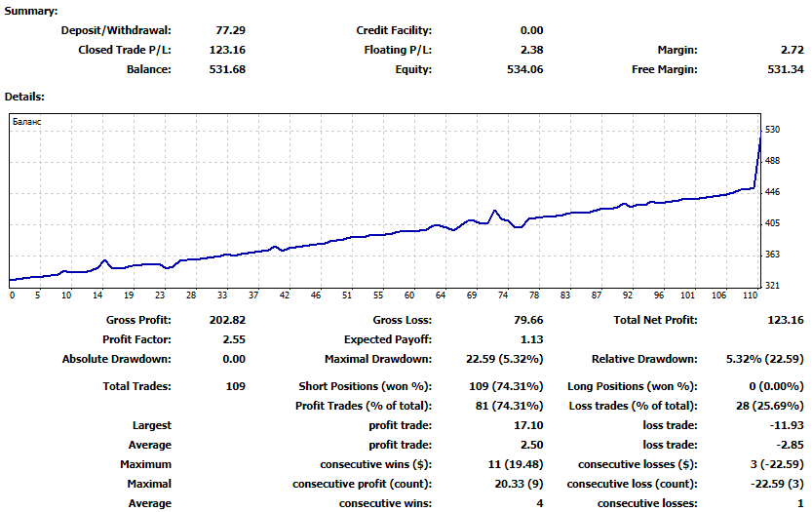Click the 321 y-axis label
This screenshot has width=812, height=512.
[x=772, y=286]
